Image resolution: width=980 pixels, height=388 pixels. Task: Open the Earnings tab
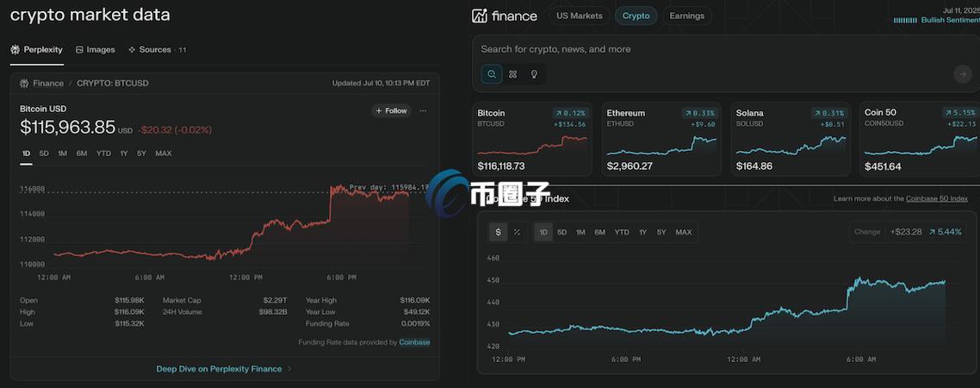686,16
